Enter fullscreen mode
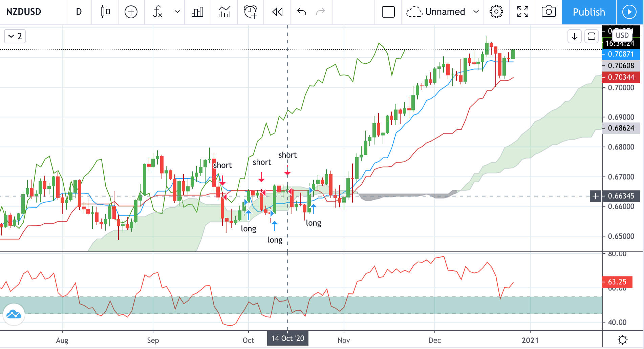Viewport: 644px width, 349px height. [x=523, y=12]
